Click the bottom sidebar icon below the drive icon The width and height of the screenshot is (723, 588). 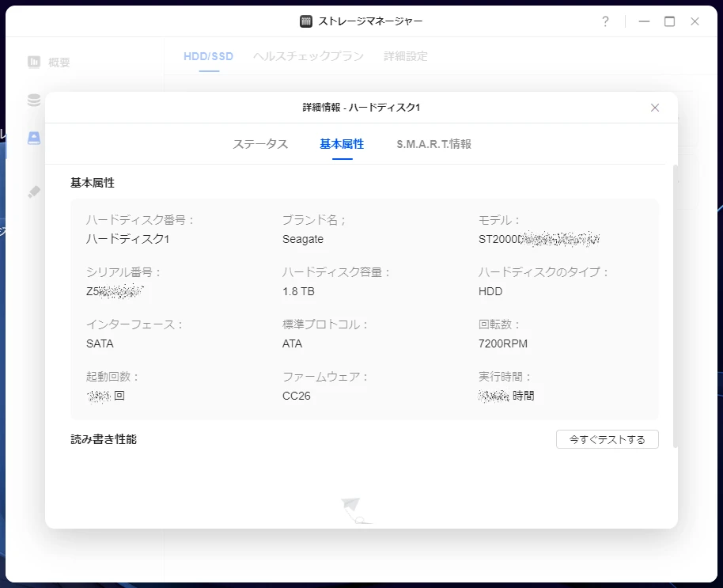pos(33,192)
